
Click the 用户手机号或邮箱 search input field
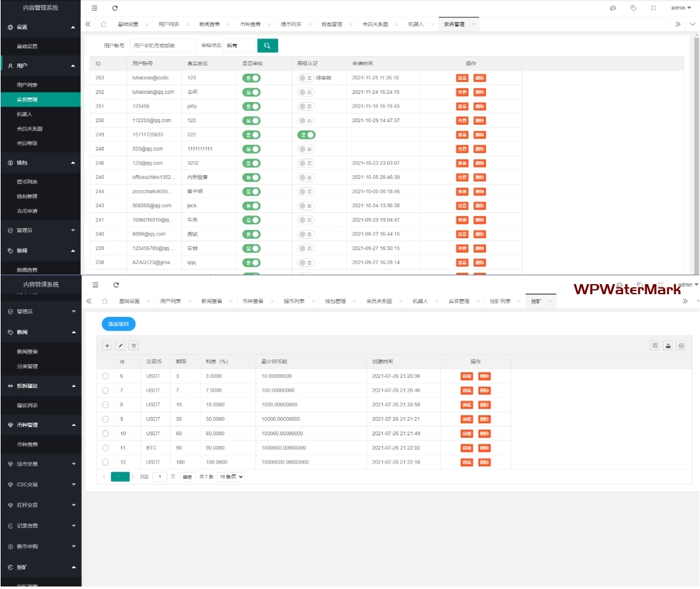[x=163, y=46]
